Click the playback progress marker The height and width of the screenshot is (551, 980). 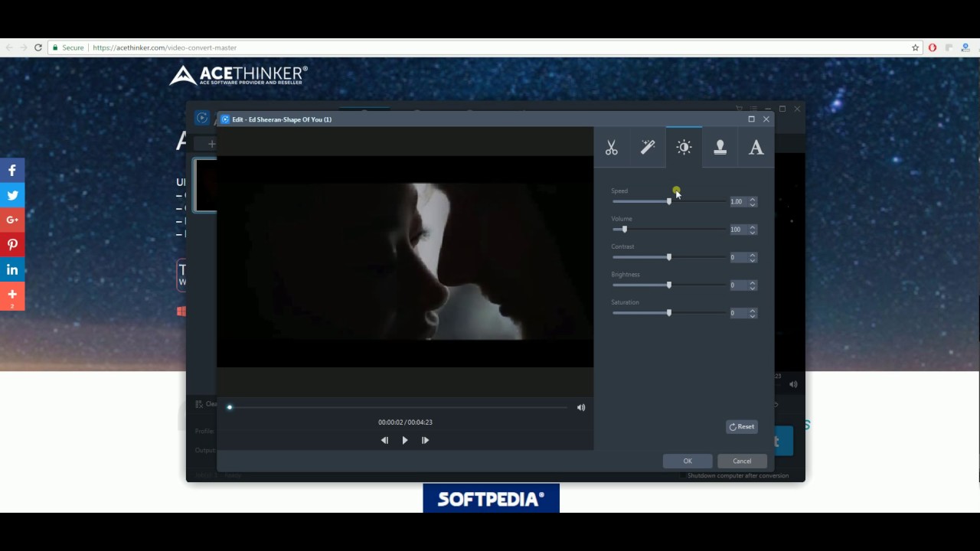pos(230,407)
